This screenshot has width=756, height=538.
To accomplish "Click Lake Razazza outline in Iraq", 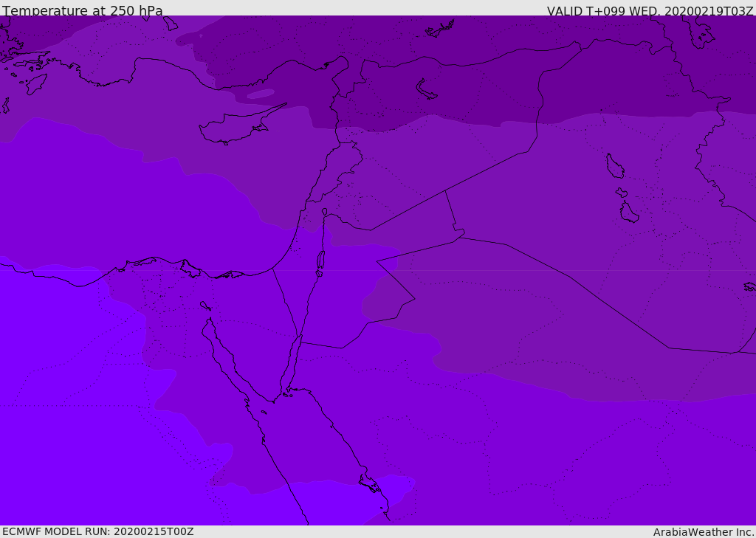I will [x=629, y=213].
